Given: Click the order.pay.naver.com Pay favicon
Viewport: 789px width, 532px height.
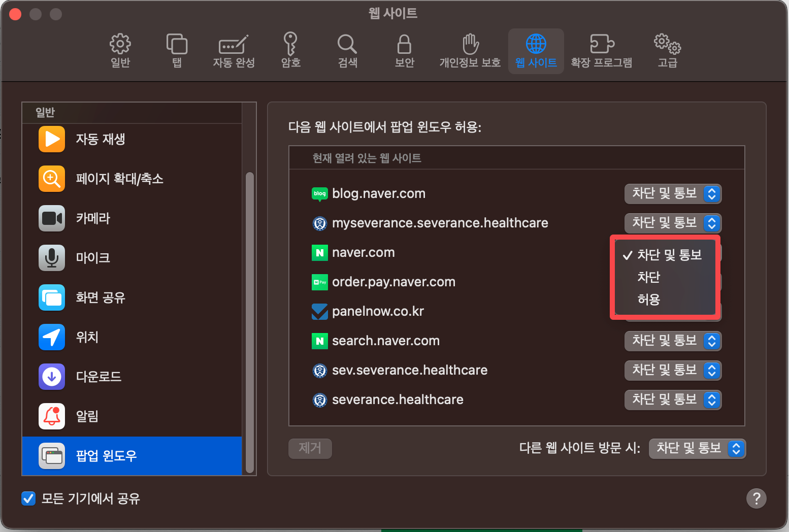Looking at the screenshot, I should tap(320, 282).
